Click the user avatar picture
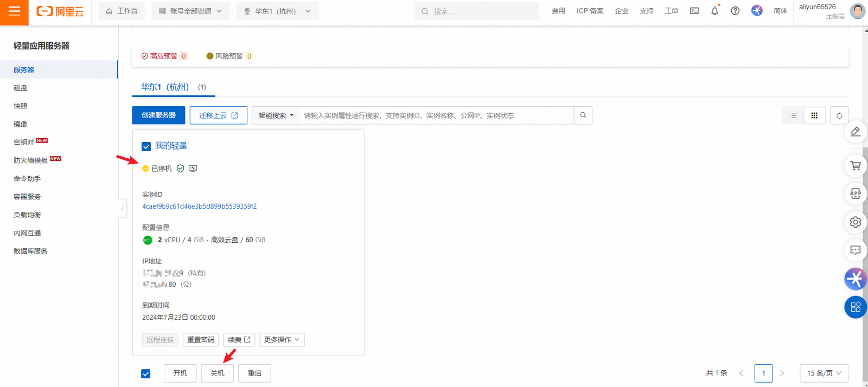Image resolution: width=868 pixels, height=387 pixels. [x=858, y=11]
